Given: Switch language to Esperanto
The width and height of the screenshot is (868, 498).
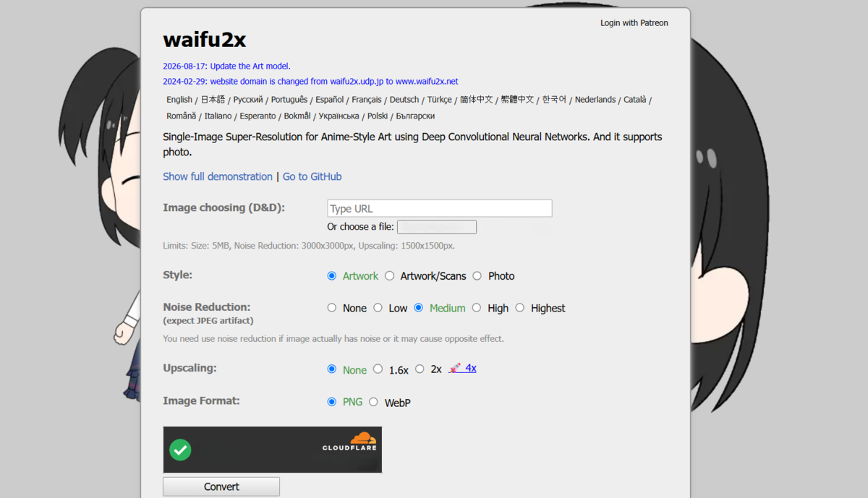Looking at the screenshot, I should tap(258, 116).
